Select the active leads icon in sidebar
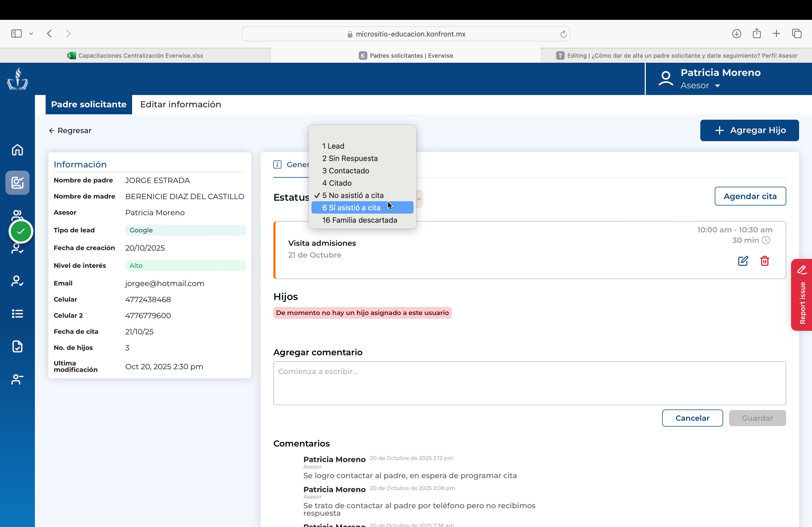 [x=17, y=183]
